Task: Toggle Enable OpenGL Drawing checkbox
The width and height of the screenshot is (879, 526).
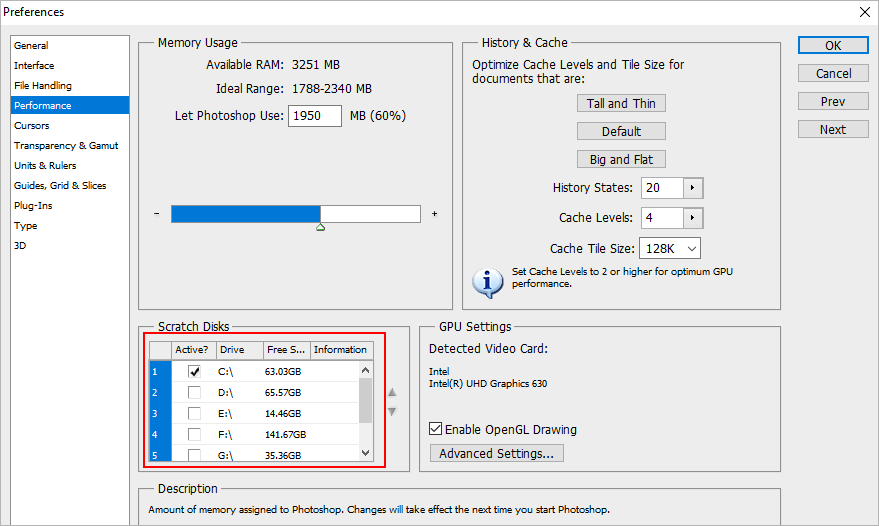Action: [x=436, y=429]
